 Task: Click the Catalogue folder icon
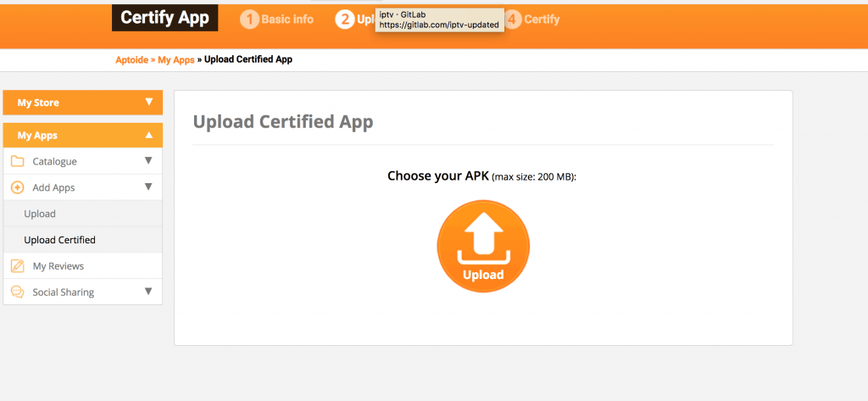tap(18, 162)
